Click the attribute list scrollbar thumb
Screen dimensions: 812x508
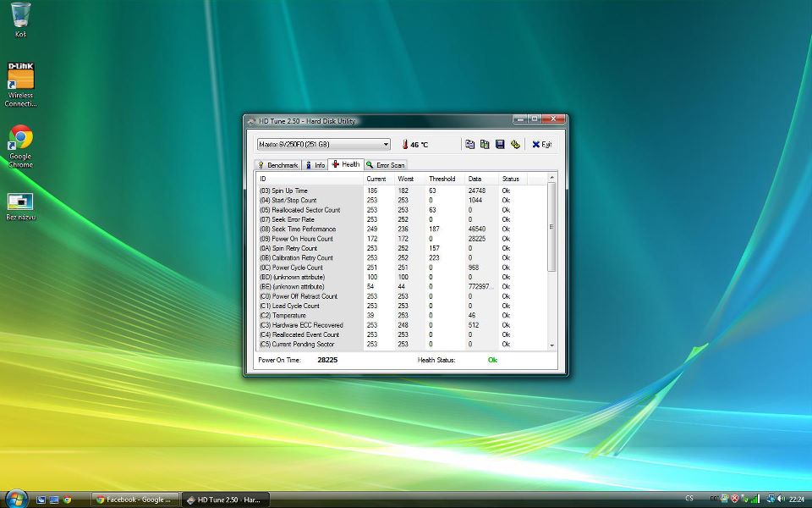coord(551,227)
